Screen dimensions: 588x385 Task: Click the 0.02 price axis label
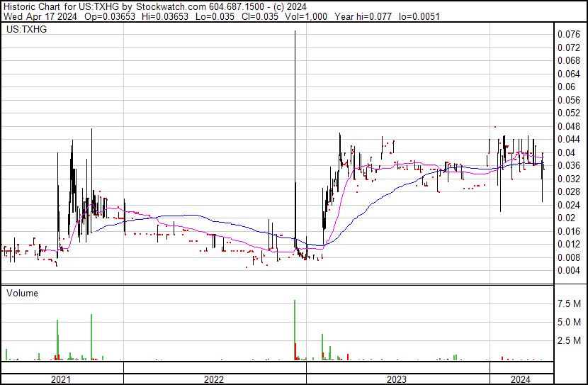coord(566,218)
